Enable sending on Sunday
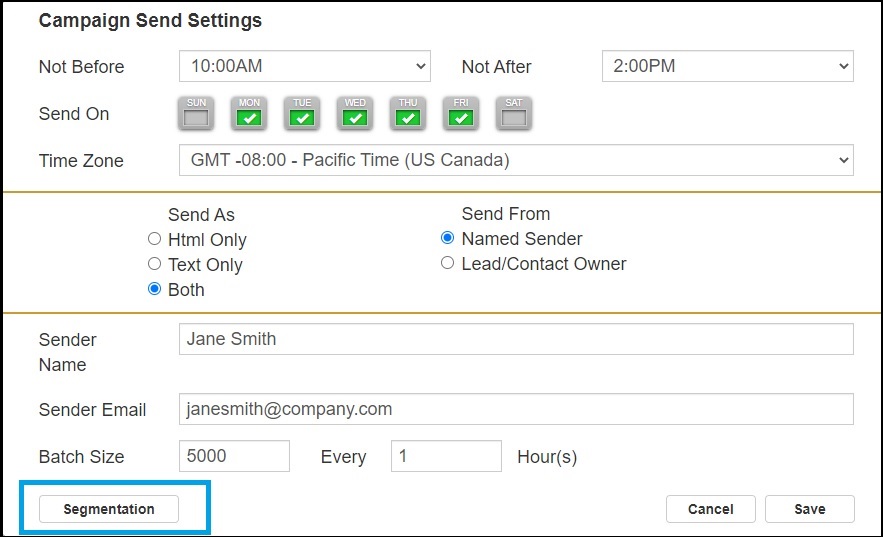The image size is (883, 537). click(x=197, y=115)
